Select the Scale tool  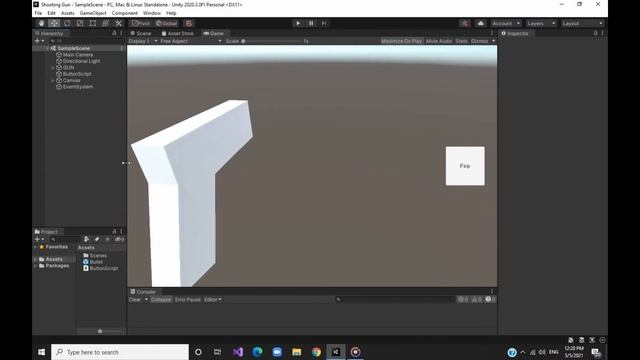click(x=80, y=23)
